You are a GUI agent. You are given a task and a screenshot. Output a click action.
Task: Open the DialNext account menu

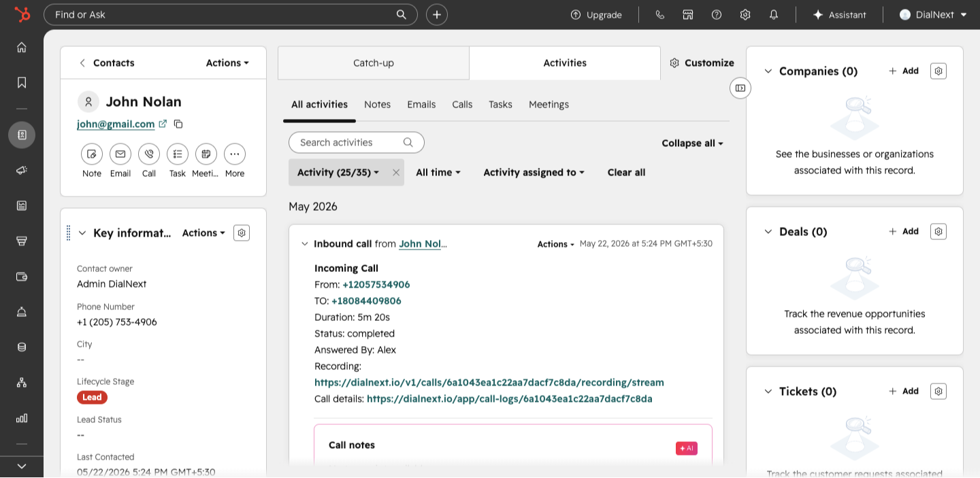click(x=933, y=14)
